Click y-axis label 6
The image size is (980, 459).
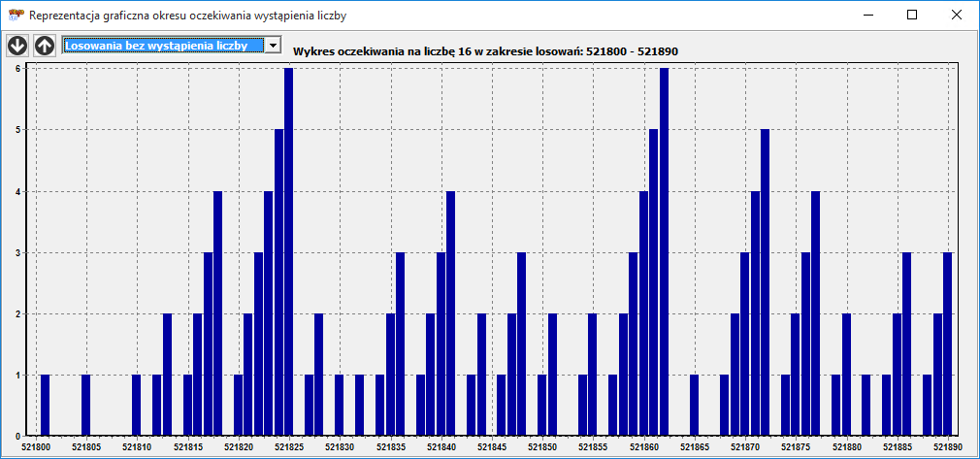[x=18, y=68]
